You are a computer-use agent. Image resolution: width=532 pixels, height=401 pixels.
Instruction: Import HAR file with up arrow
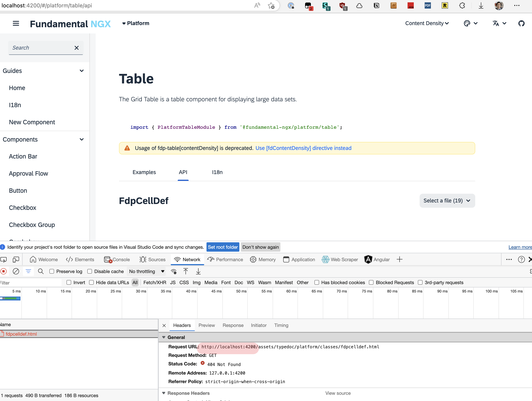point(186,271)
